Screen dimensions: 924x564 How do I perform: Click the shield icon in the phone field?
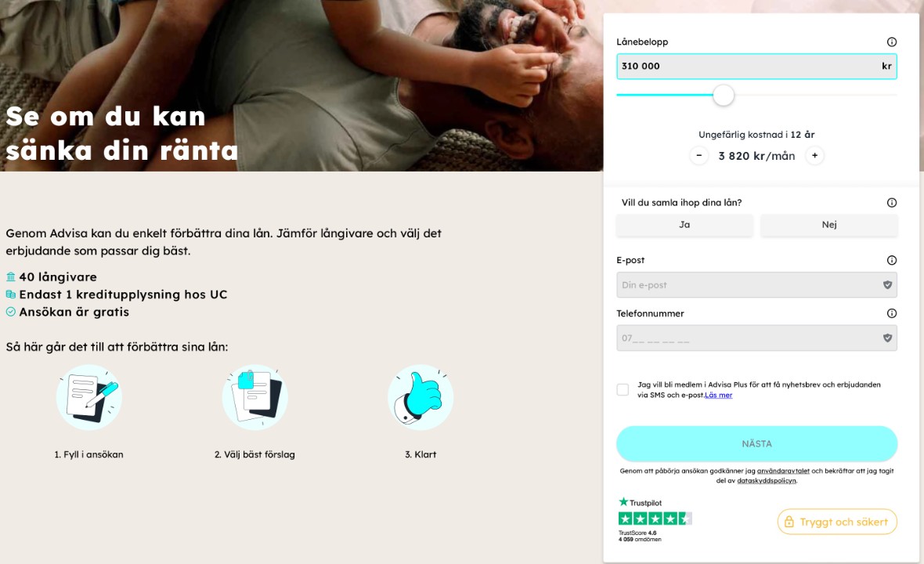[887, 338]
